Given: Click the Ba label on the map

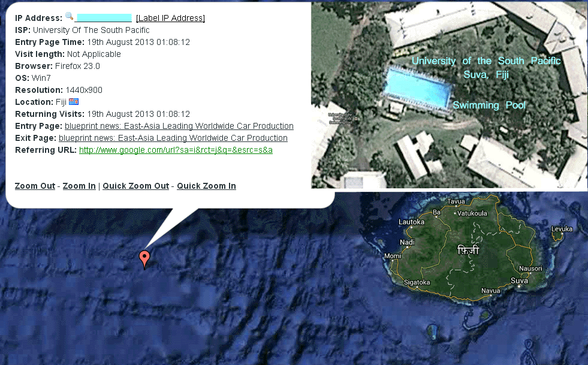Looking at the screenshot, I should [436, 212].
